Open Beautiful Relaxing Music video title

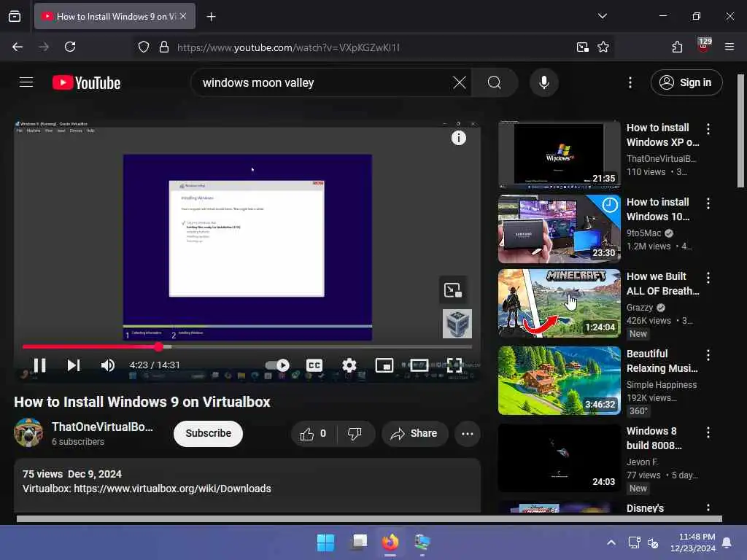click(x=662, y=361)
